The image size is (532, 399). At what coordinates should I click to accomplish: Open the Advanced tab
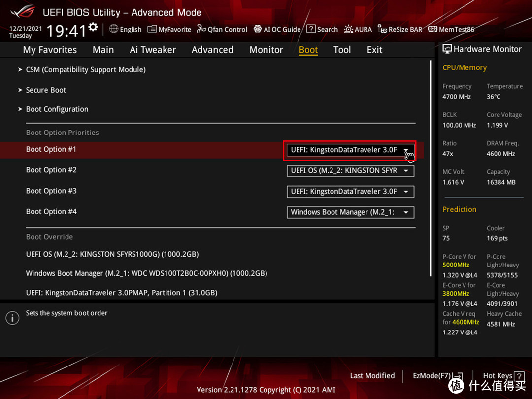click(212, 50)
